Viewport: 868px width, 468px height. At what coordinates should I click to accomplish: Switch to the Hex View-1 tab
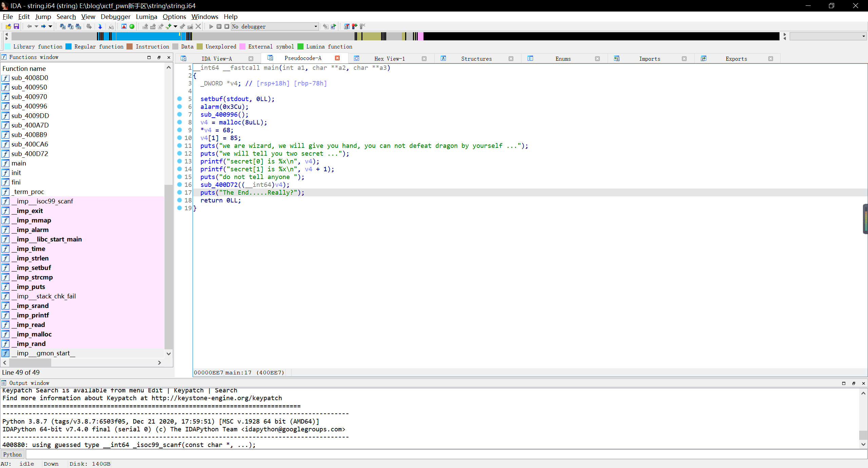point(389,59)
